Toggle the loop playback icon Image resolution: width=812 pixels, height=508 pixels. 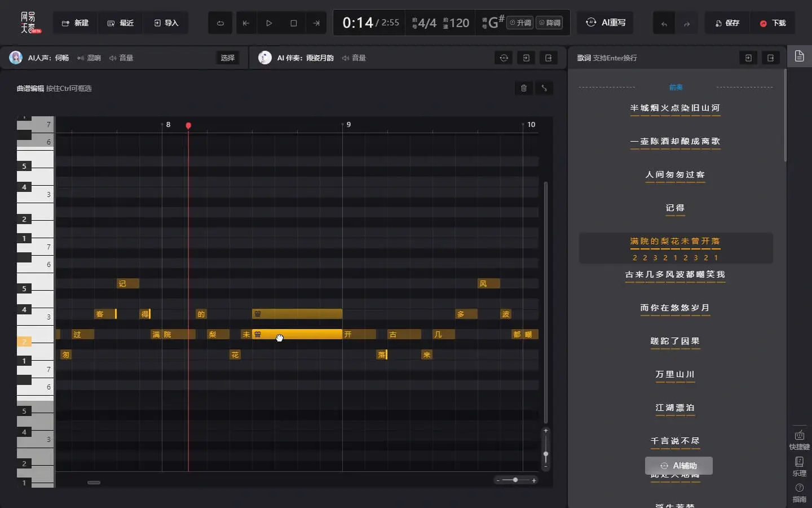(x=220, y=23)
